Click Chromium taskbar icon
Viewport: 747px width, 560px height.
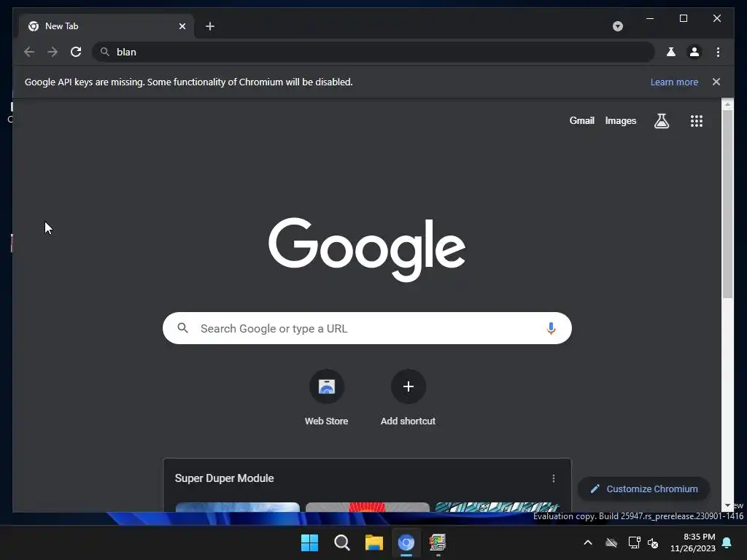click(x=406, y=542)
